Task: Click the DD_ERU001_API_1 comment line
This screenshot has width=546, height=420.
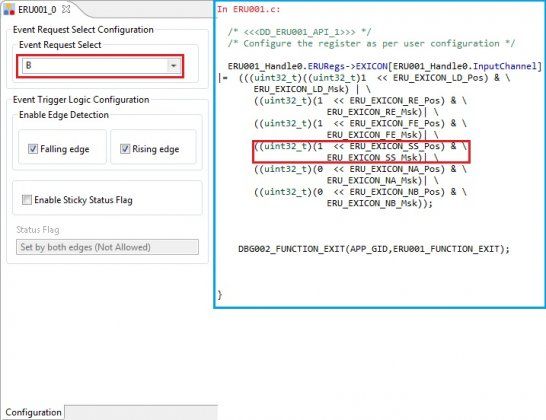Action: click(299, 32)
